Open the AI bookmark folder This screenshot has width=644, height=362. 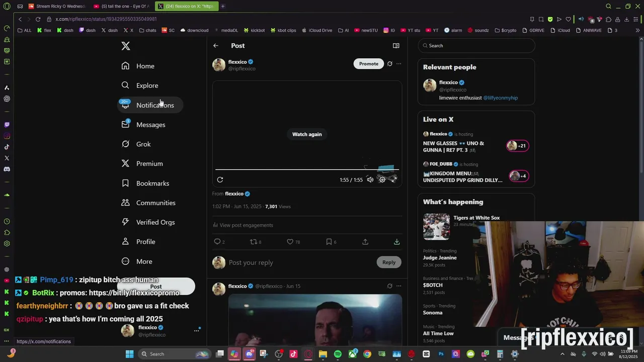pyautogui.click(x=343, y=30)
